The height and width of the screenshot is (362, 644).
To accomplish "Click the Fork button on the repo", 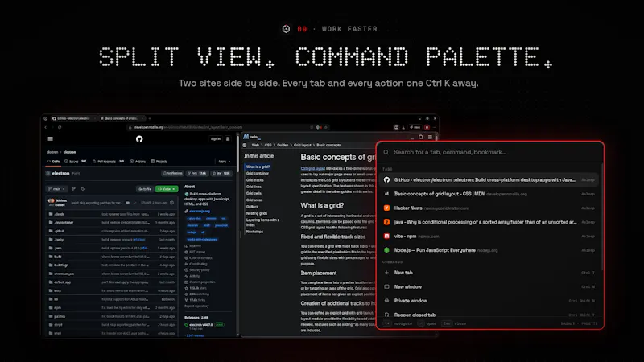I will coord(197,173).
